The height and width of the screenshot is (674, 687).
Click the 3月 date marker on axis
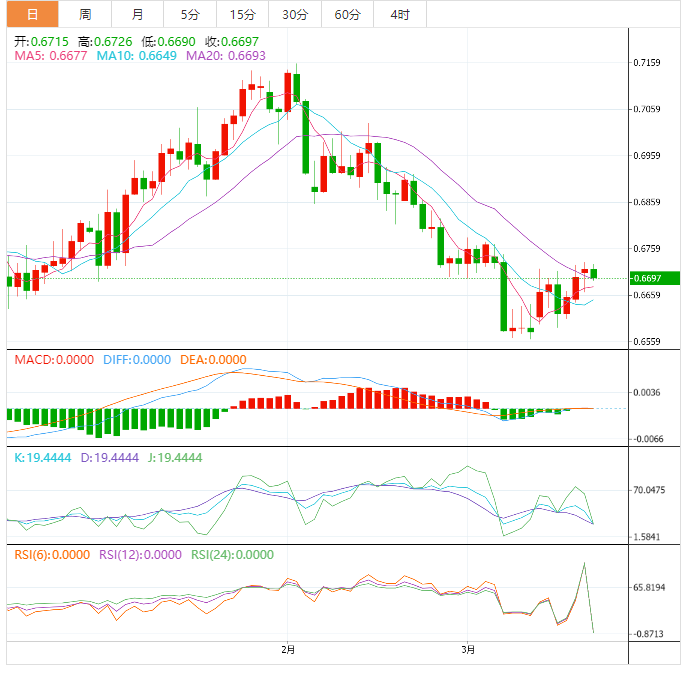coord(468,649)
